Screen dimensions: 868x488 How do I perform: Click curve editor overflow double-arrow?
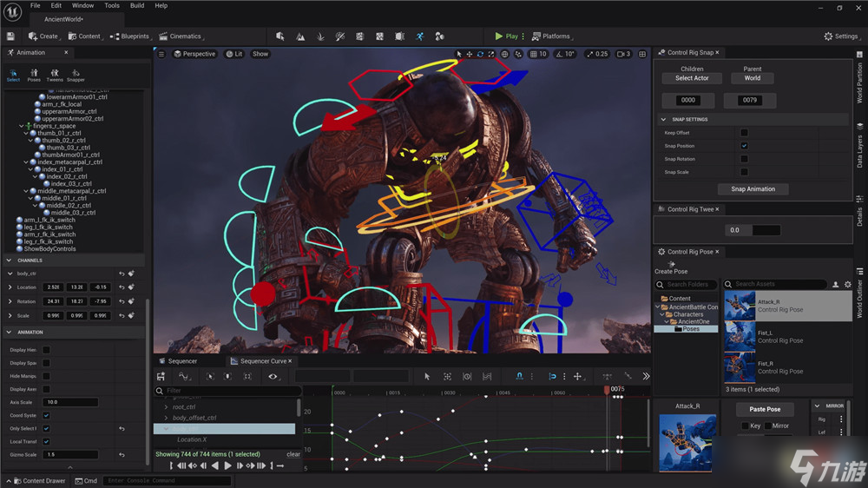click(x=646, y=376)
